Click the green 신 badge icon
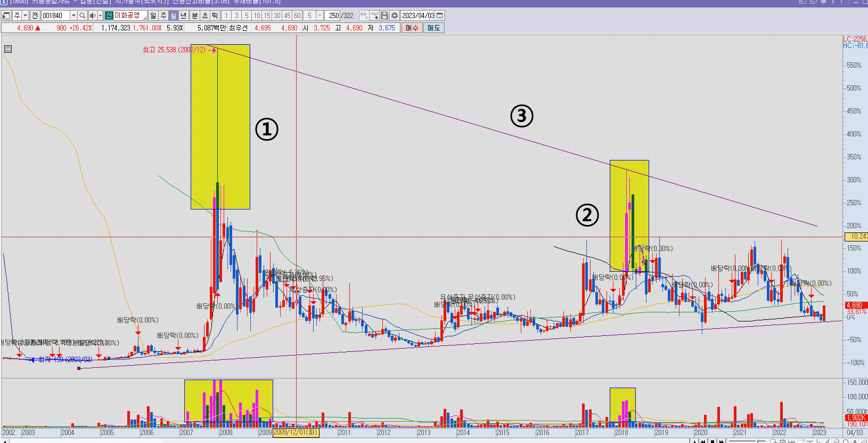 coord(109,15)
